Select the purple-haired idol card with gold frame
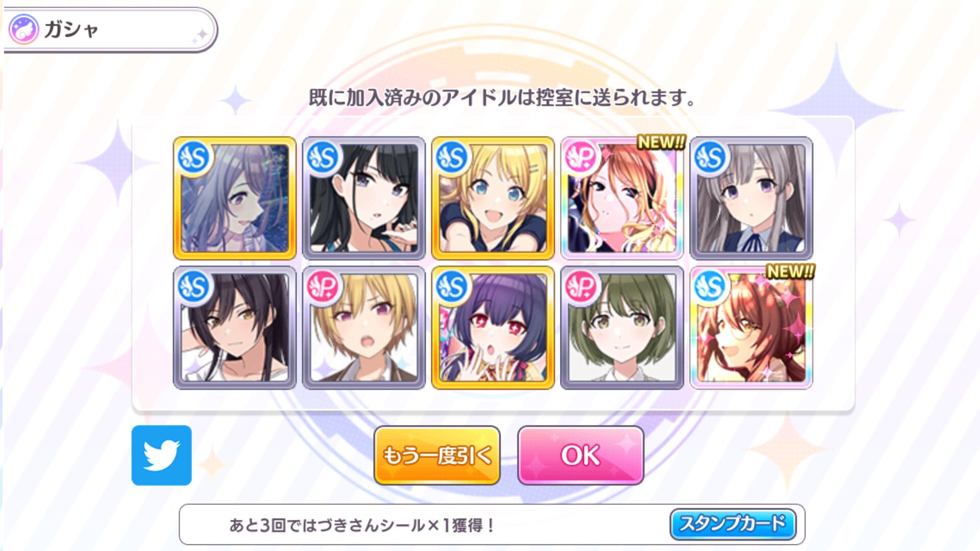Viewport: 980px width, 551px height. coord(234,198)
